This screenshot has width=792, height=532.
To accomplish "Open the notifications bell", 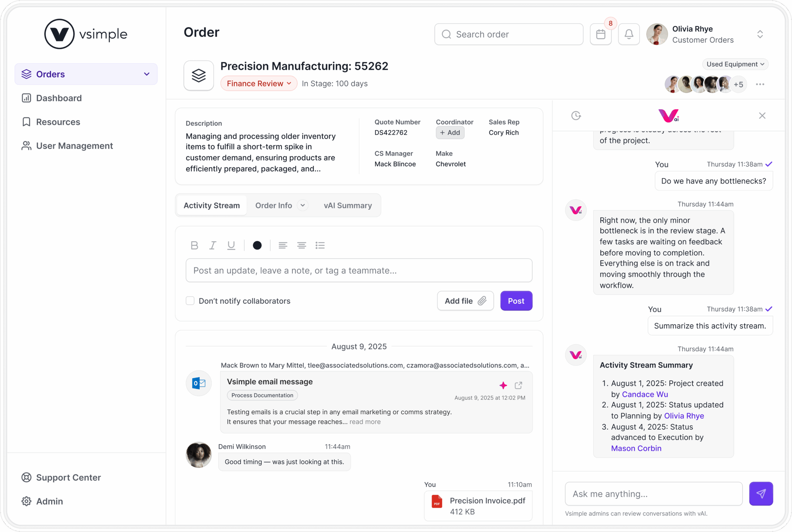I will pos(629,34).
